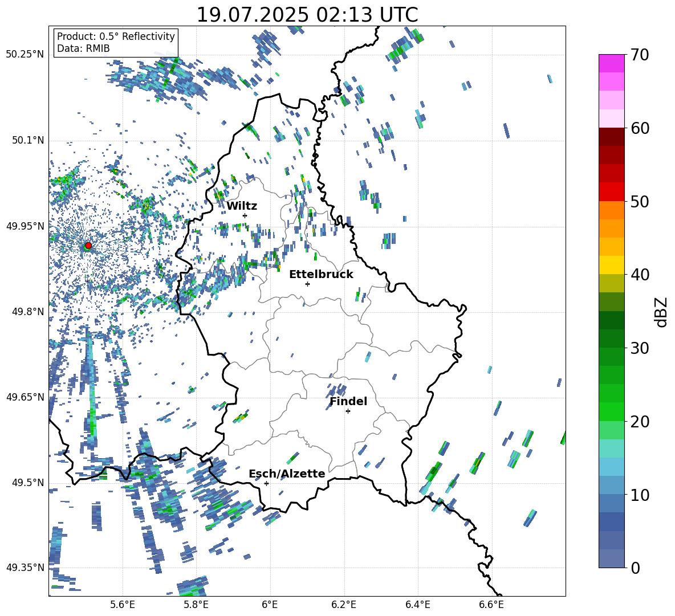Click the 10 colorbar tick label
This screenshot has width=675, height=616.
[640, 495]
